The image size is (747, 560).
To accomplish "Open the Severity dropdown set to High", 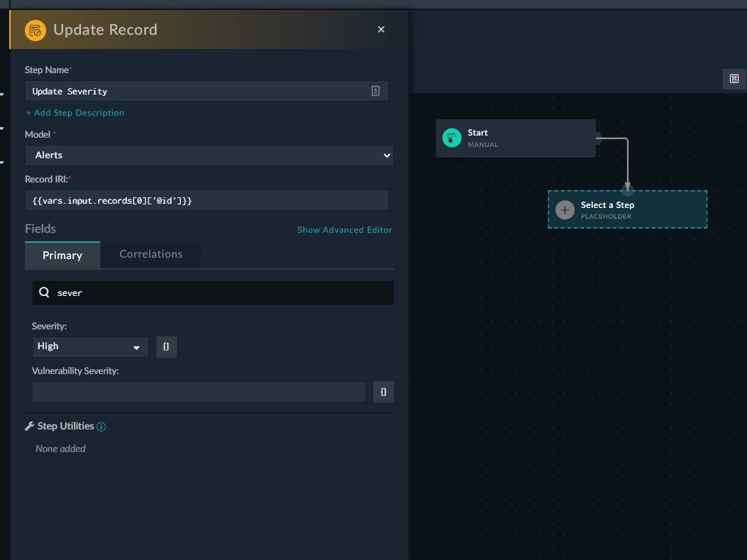I will click(90, 346).
